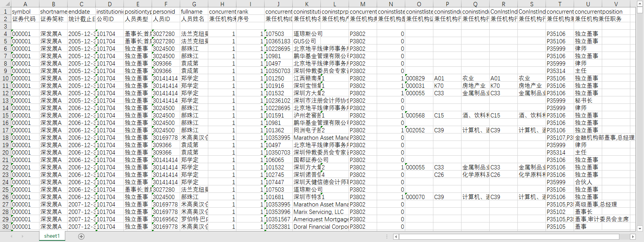Select the 'Doral Financial Corpo' cell

pyautogui.click(x=320, y=226)
